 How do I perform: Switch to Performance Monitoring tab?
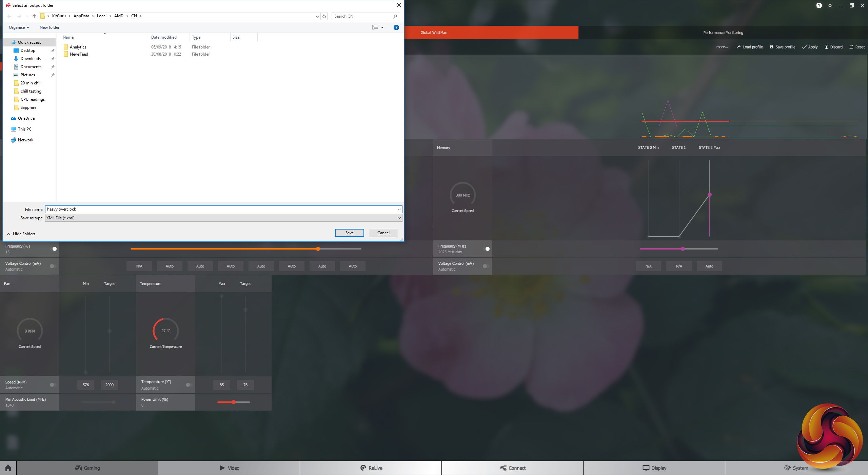[723, 33]
